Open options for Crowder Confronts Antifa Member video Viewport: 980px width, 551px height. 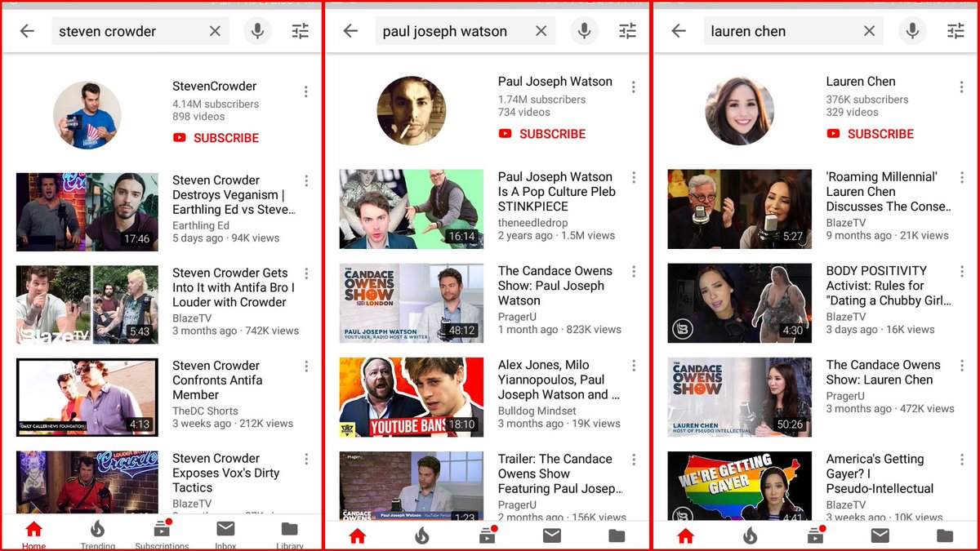(x=306, y=367)
